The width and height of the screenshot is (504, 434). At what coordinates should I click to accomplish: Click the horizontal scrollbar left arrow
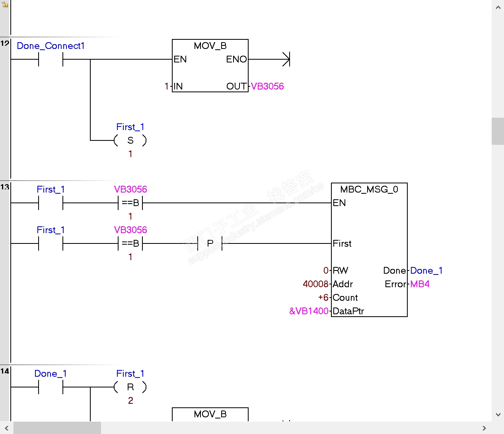click(x=6, y=428)
